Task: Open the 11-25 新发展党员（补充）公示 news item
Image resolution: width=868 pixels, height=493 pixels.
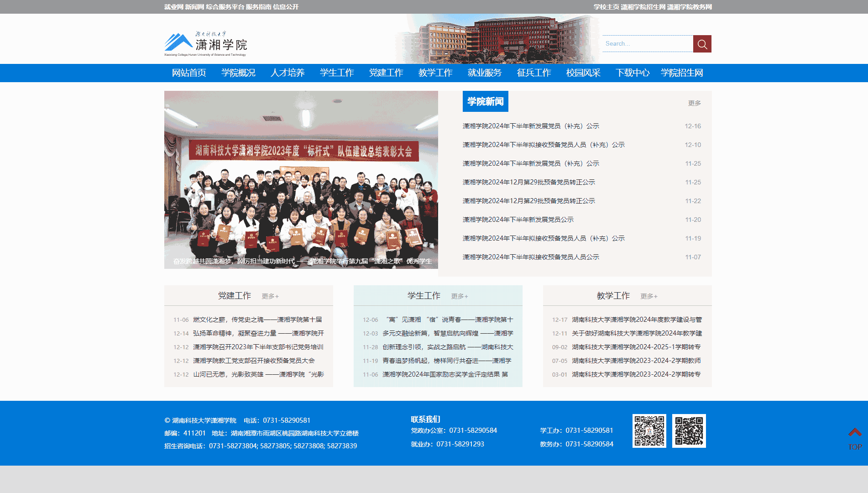Action: pyautogui.click(x=531, y=163)
